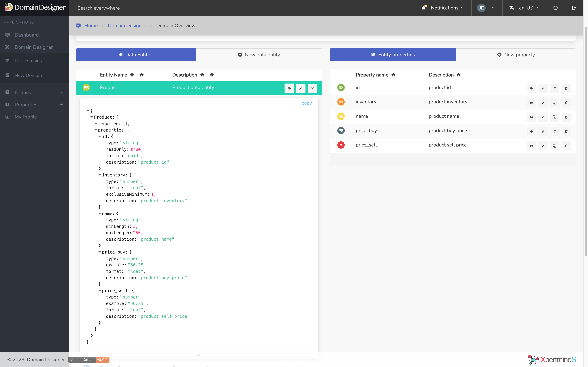Expand the Entities sidebar menu
Image resolution: width=588 pixels, height=367 pixels.
[61, 92]
